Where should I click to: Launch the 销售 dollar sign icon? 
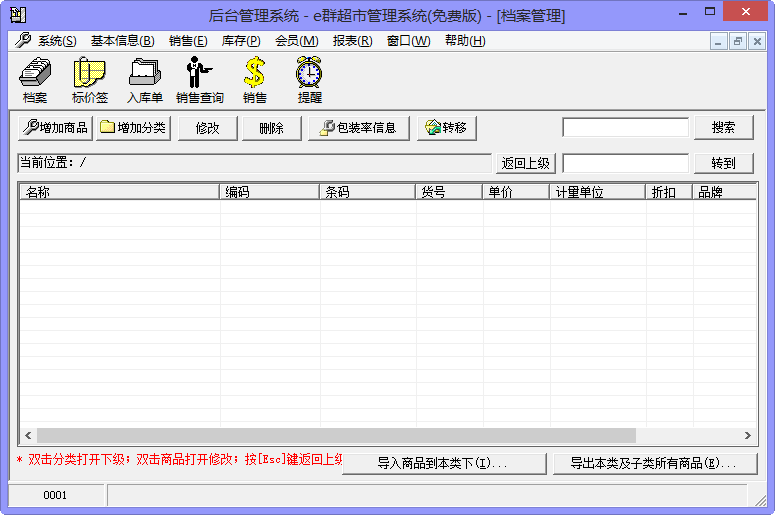point(255,80)
